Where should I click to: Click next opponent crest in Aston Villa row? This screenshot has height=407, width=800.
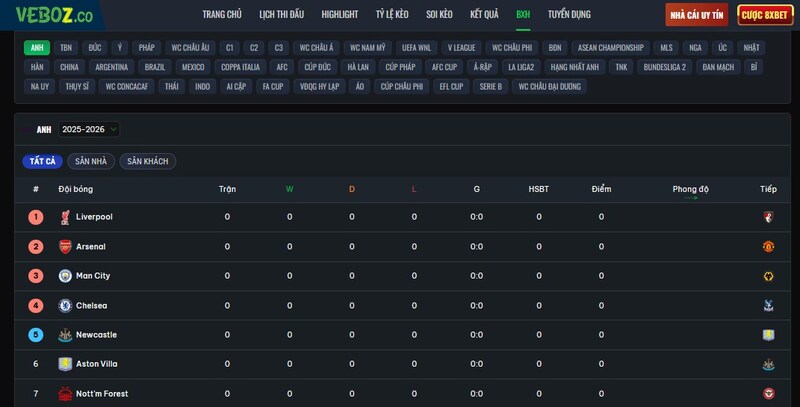(x=768, y=364)
